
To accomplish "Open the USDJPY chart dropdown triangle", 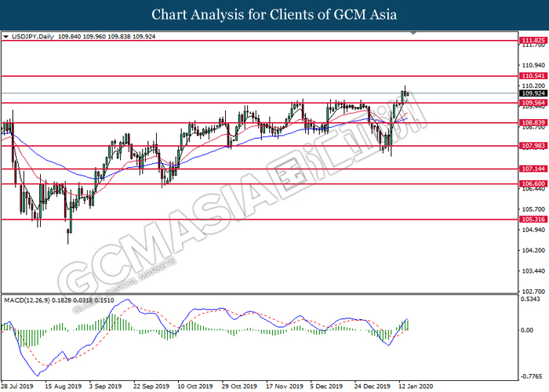I will (5, 36).
